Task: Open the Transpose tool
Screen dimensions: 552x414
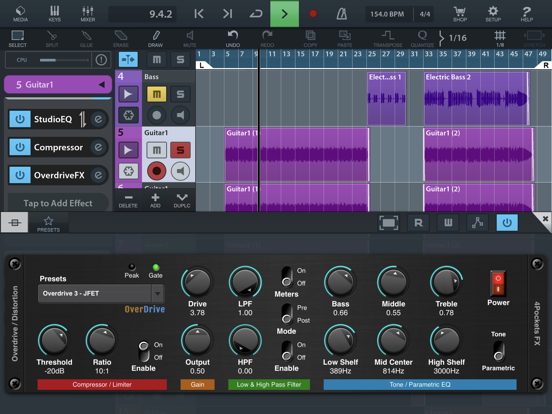Action: point(388,39)
